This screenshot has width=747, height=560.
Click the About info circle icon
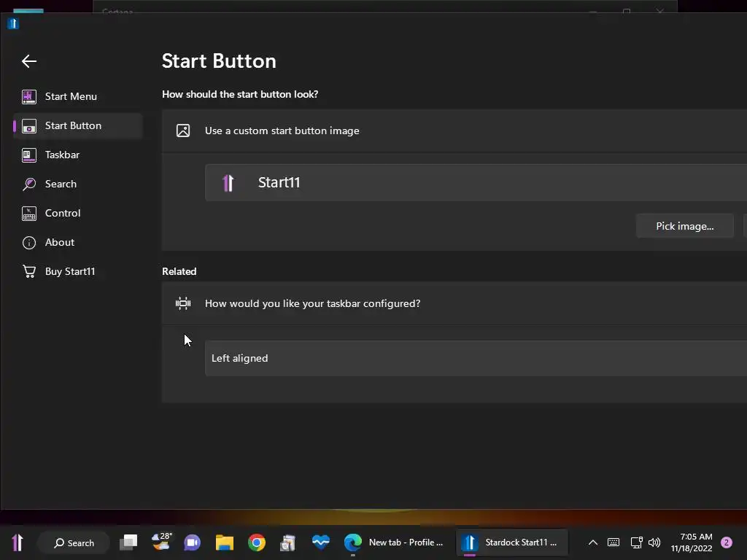29,243
